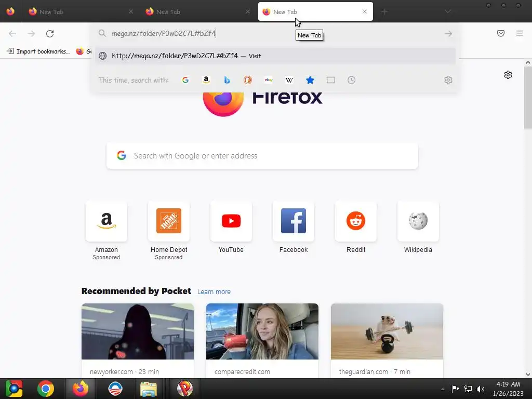Show hidden system tray icons arrow

click(443, 389)
